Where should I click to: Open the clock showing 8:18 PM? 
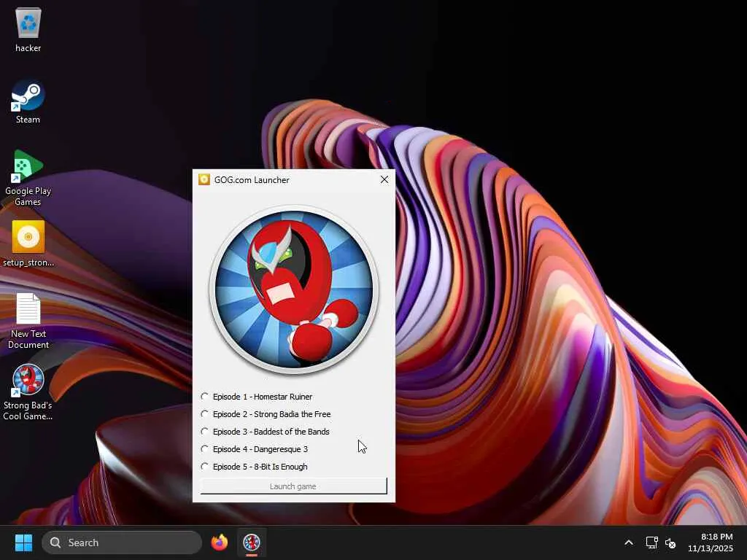point(711,542)
